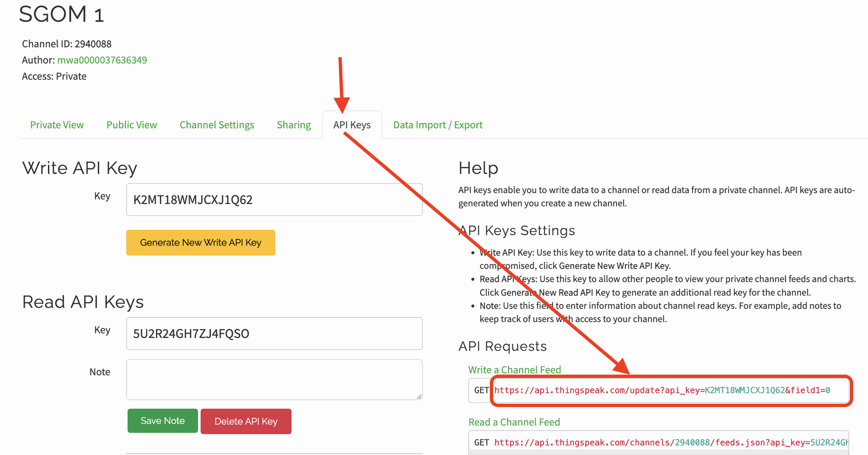The height and width of the screenshot is (455, 868).
Task: Click the red Delete API Key button
Action: coord(246,421)
